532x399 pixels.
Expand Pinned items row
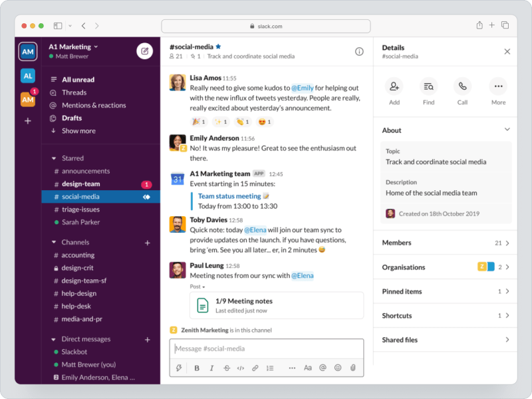(445, 291)
